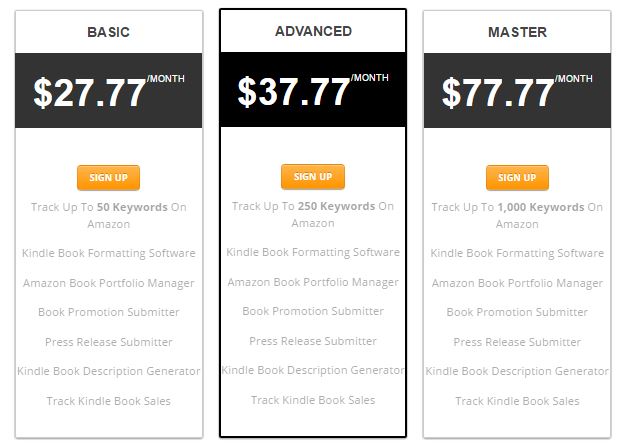This screenshot has width=627, height=448.
Task: Click the $27.77 per month price
Action: (x=109, y=91)
